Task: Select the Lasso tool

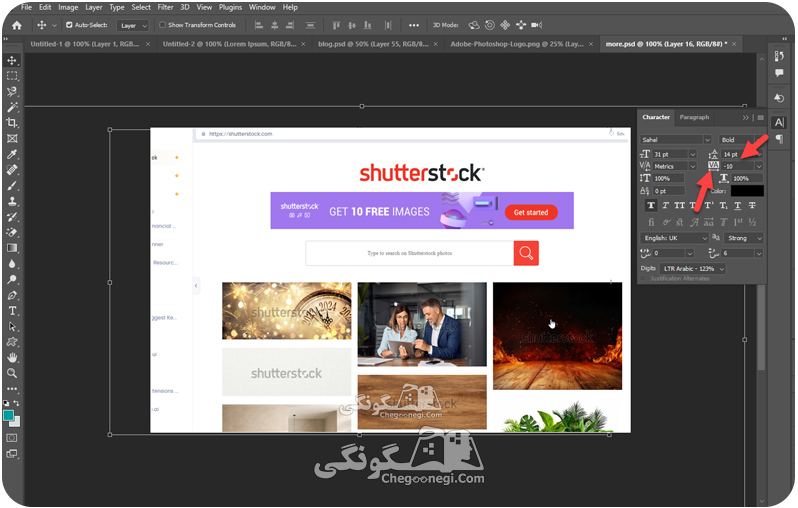Action: click(x=12, y=92)
